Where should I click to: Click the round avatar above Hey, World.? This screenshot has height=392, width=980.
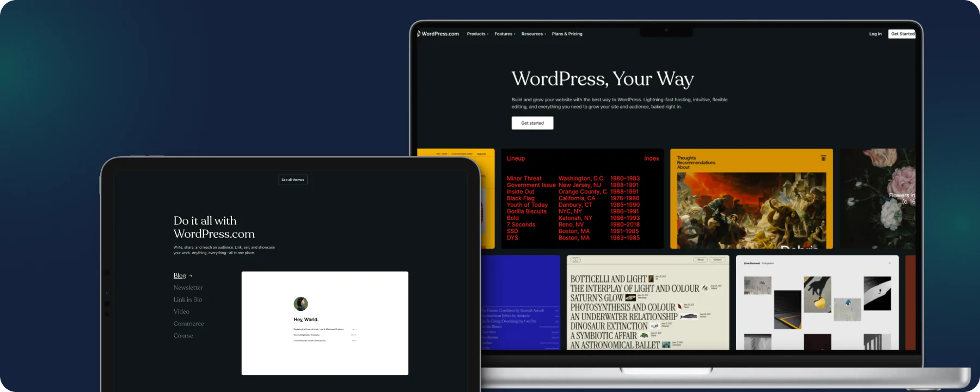click(x=301, y=304)
